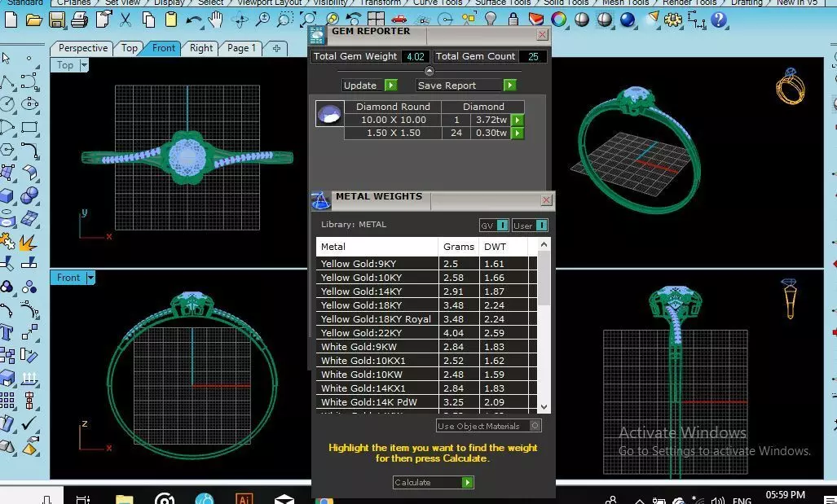Click the Copy icon in the toolbar
The image size is (837, 504).
coord(148,20)
